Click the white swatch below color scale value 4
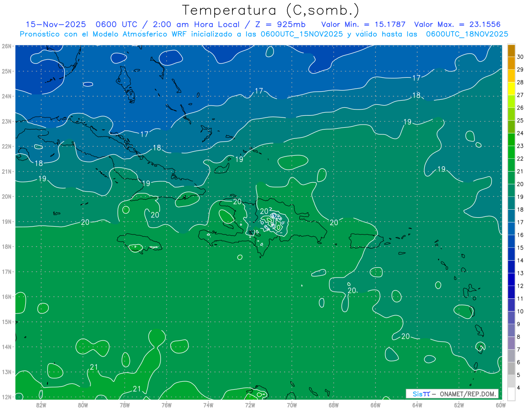 511,394
